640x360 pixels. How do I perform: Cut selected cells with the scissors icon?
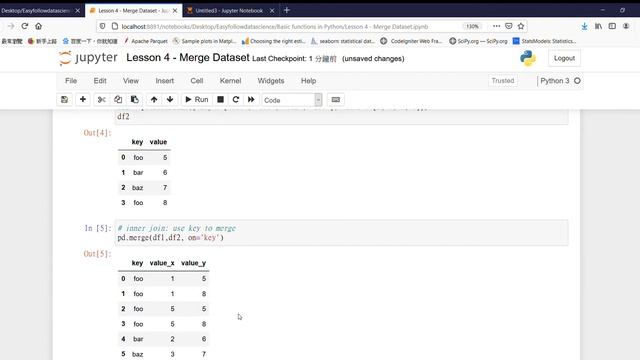pyautogui.click(x=102, y=100)
